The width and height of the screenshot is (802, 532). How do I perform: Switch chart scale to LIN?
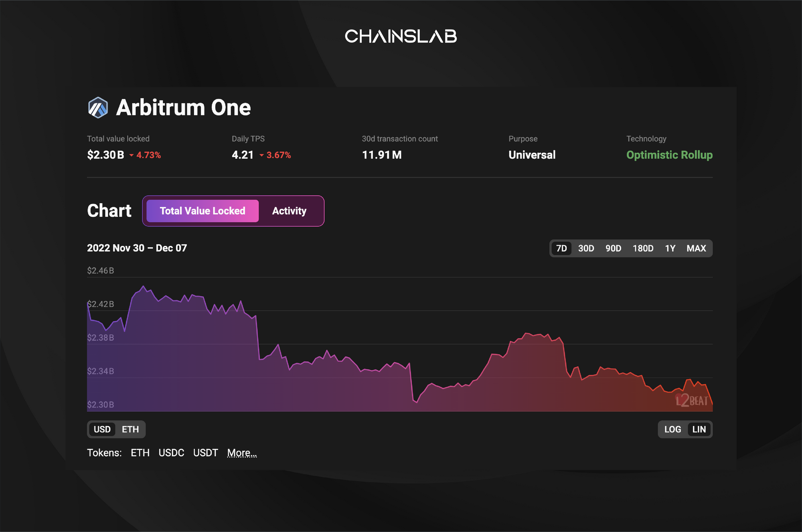coord(699,429)
